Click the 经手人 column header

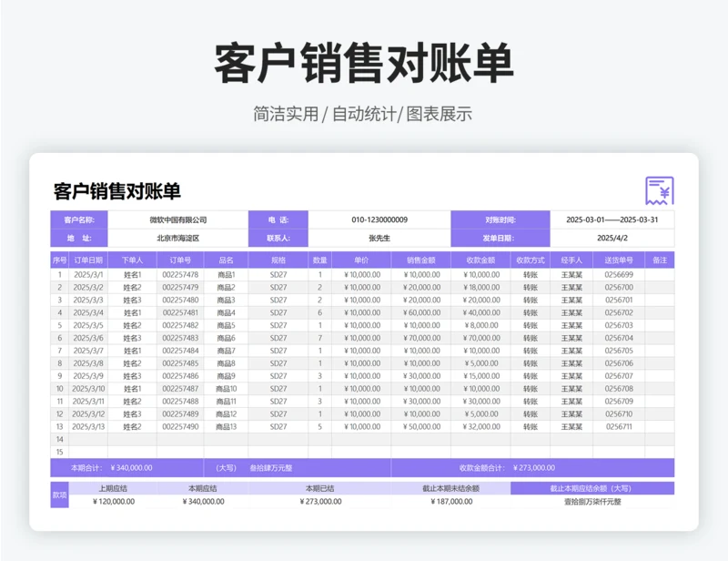571,260
